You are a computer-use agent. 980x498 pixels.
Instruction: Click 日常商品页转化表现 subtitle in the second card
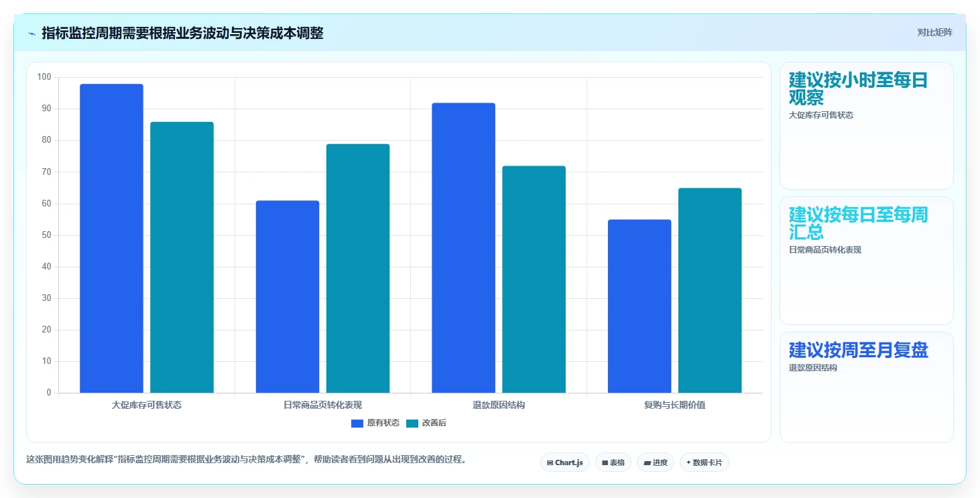pyautogui.click(x=825, y=250)
